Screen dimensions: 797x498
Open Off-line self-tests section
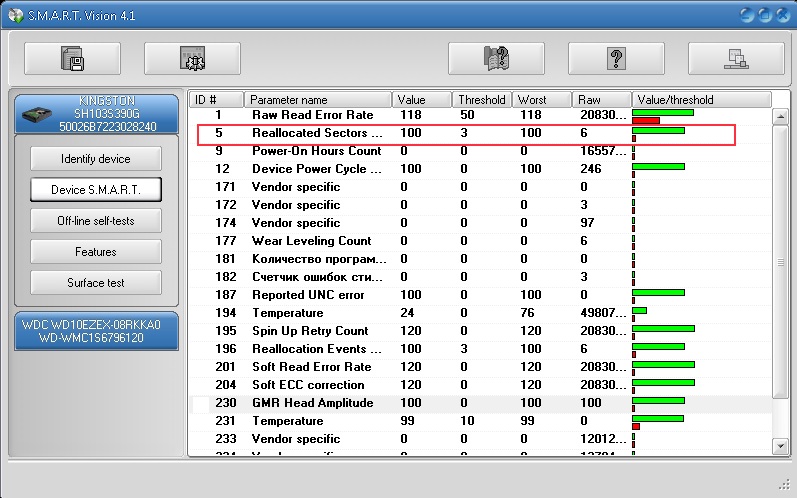(x=96, y=221)
